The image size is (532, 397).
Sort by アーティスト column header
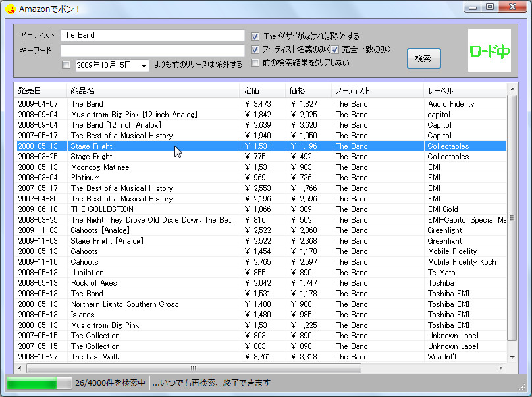click(x=378, y=91)
